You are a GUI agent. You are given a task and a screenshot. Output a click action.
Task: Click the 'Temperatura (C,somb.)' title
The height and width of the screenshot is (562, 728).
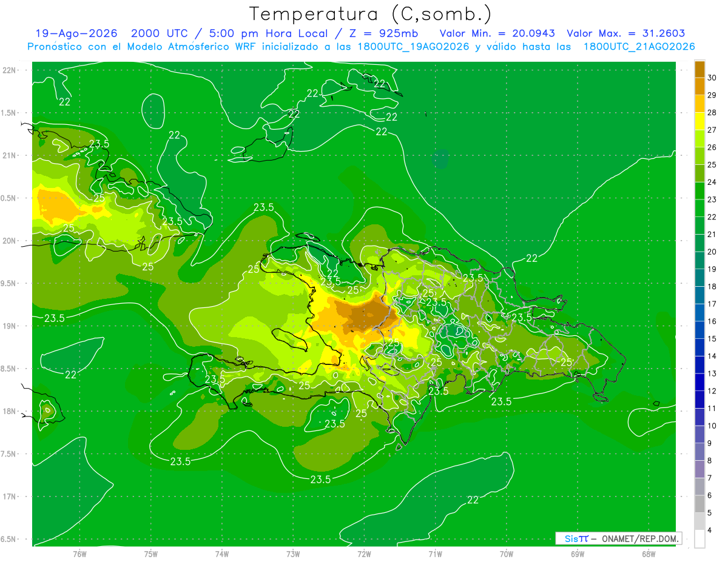pyautogui.click(x=371, y=14)
